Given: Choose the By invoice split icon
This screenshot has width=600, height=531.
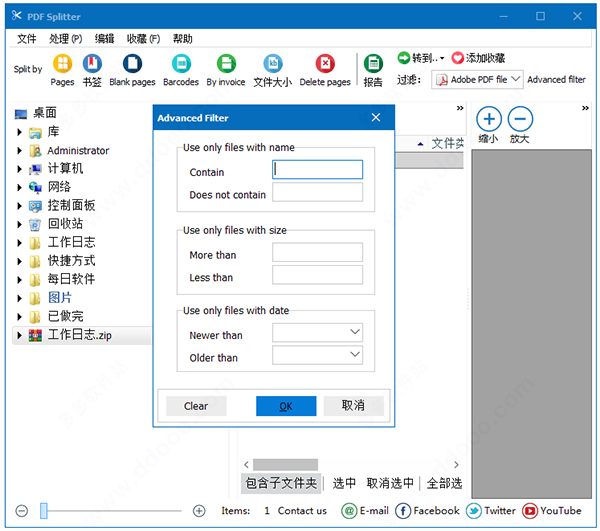Looking at the screenshot, I should point(226,64).
